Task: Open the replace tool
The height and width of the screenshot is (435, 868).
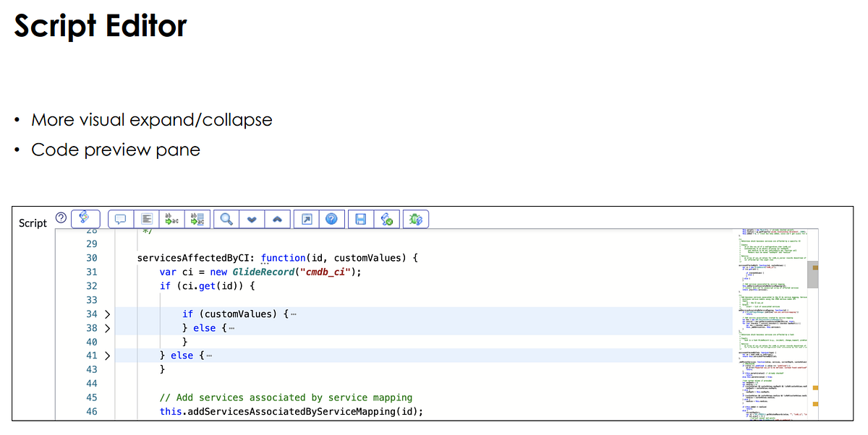Action: coord(171,218)
